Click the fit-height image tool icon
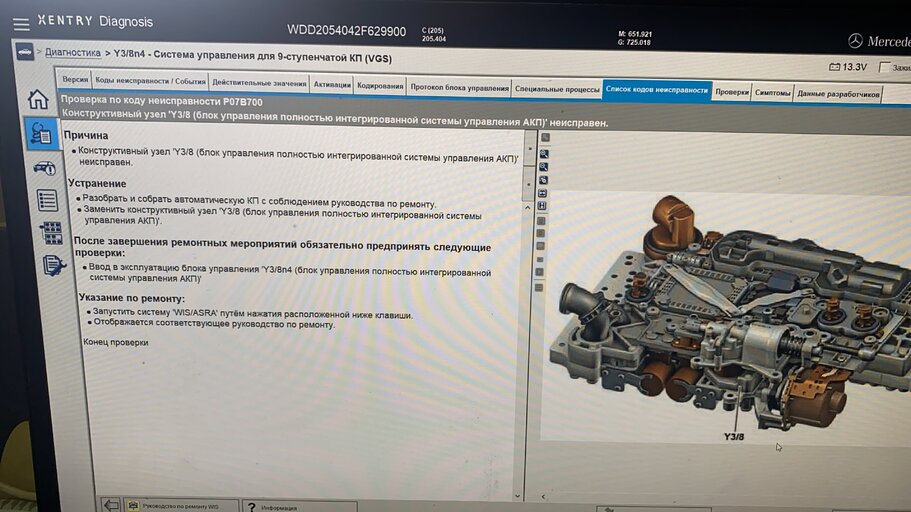This screenshot has height=512, width=911. tap(542, 206)
